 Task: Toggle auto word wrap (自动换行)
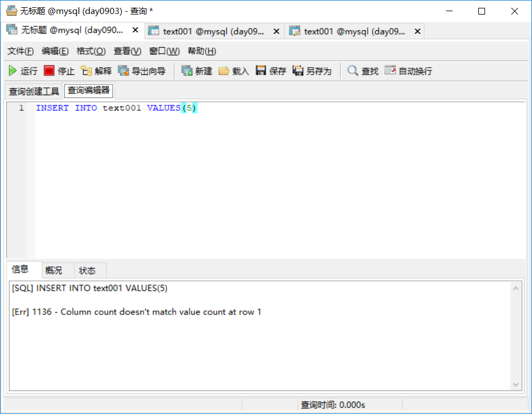(408, 70)
